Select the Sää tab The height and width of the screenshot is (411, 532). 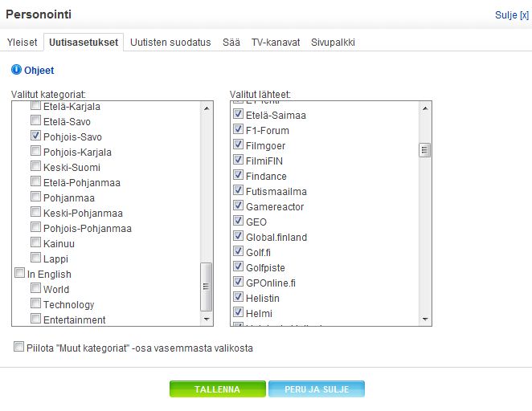(231, 43)
